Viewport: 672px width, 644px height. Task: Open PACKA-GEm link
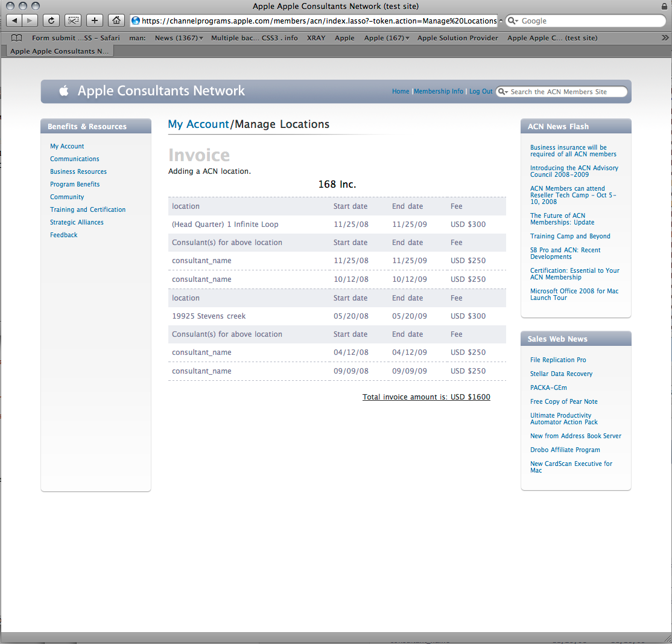pyautogui.click(x=548, y=387)
